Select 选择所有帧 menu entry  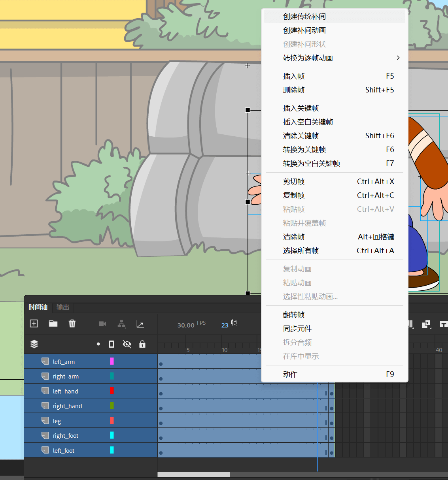point(335,251)
